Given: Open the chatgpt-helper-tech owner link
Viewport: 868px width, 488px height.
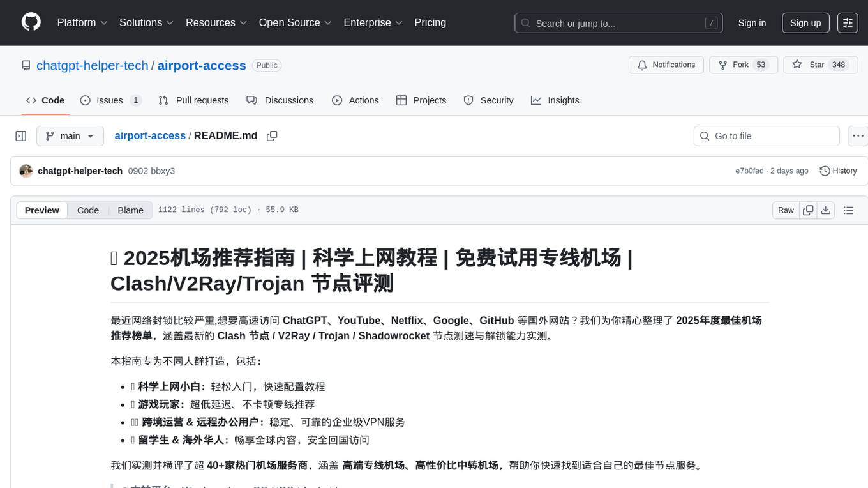Looking at the screenshot, I should point(93,65).
